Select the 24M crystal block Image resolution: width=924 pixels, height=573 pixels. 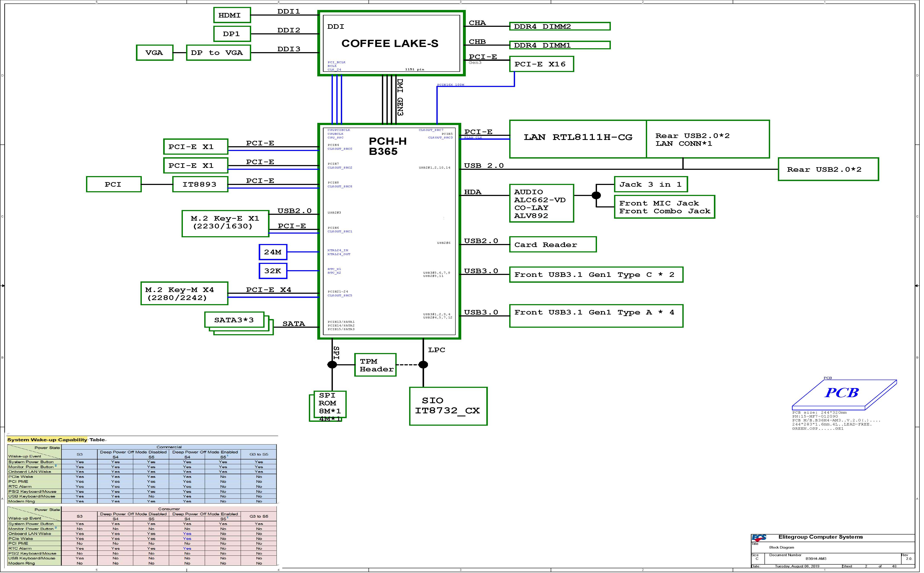click(x=273, y=252)
